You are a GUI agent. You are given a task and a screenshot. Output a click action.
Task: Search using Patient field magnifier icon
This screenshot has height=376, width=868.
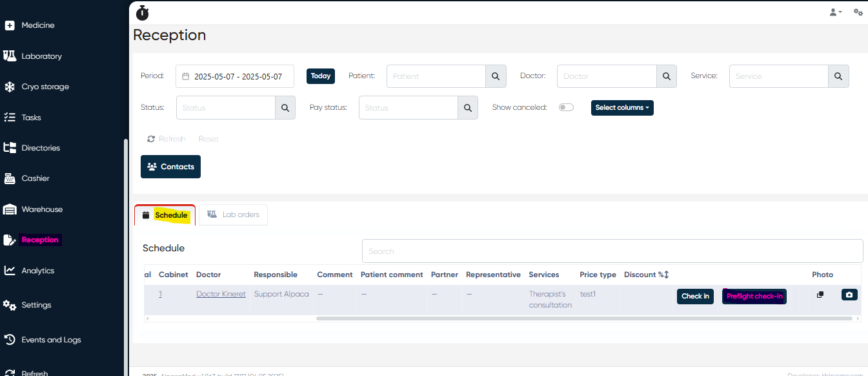[496, 76]
